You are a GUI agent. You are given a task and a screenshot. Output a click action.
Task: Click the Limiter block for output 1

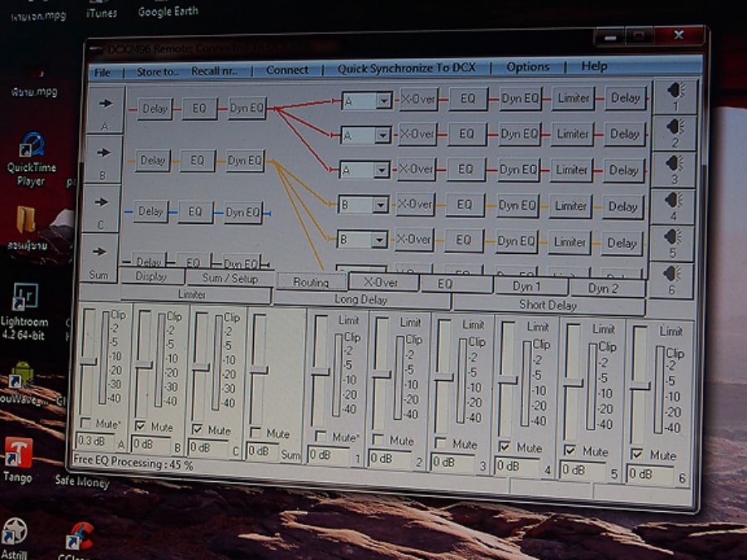point(574,98)
